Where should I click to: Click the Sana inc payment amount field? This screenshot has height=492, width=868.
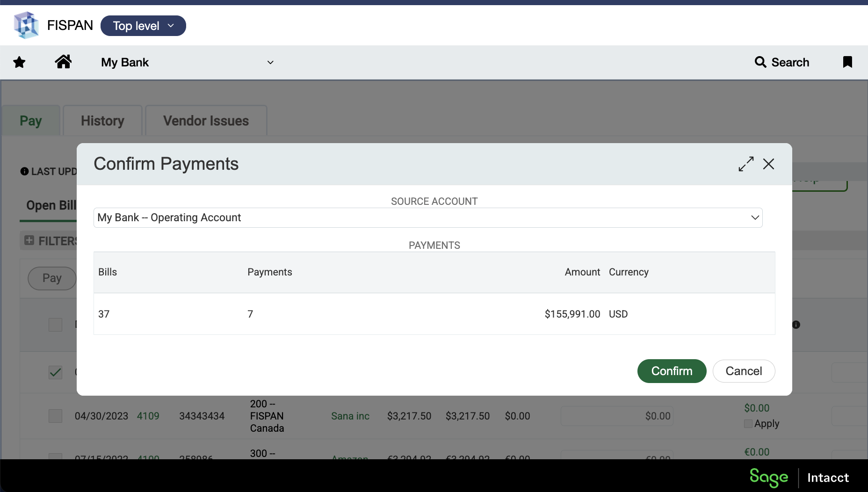[x=616, y=416]
